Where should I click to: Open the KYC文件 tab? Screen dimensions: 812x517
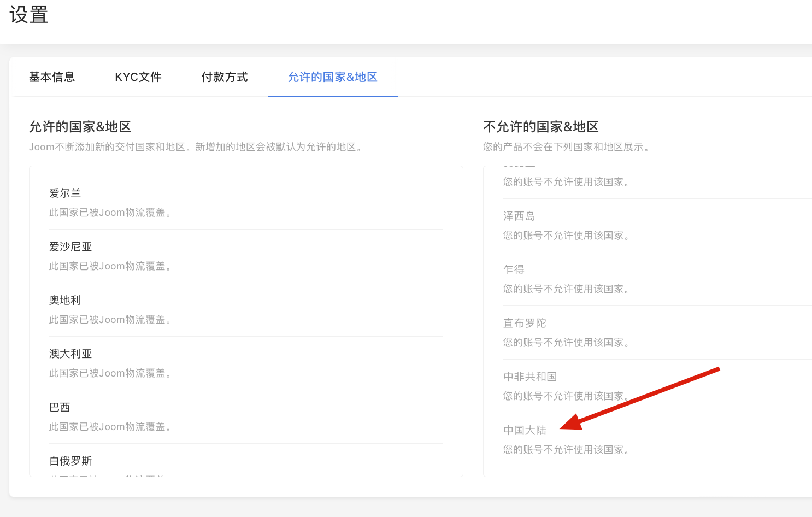point(138,77)
